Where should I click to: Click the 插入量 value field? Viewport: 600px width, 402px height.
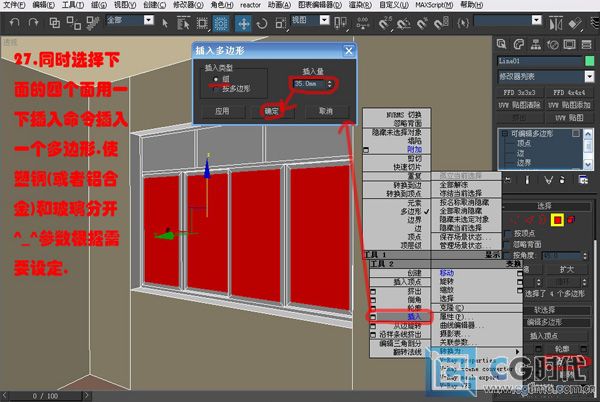click(x=309, y=84)
